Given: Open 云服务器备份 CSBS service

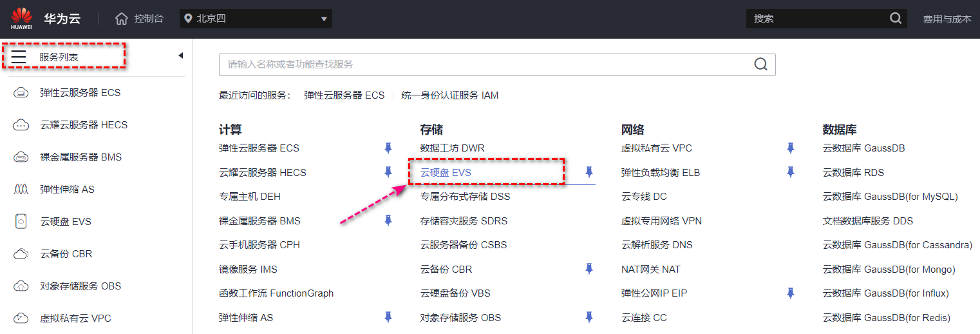Looking at the screenshot, I should click(x=464, y=245).
